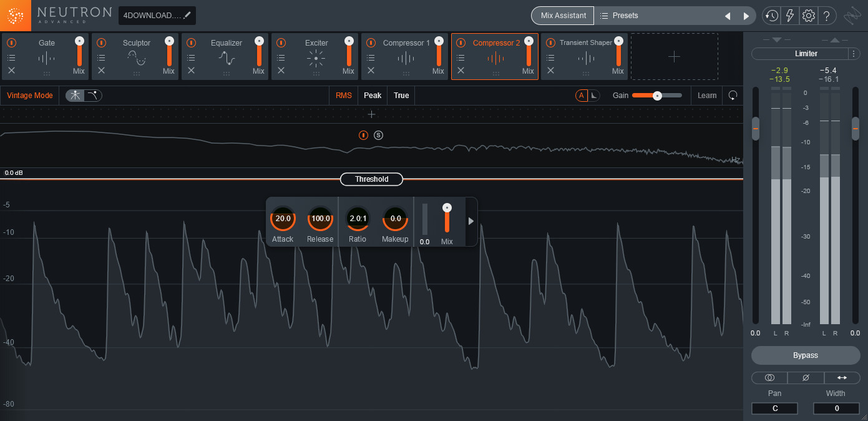Select RMS level detection mode
The width and height of the screenshot is (868, 421).
click(344, 96)
